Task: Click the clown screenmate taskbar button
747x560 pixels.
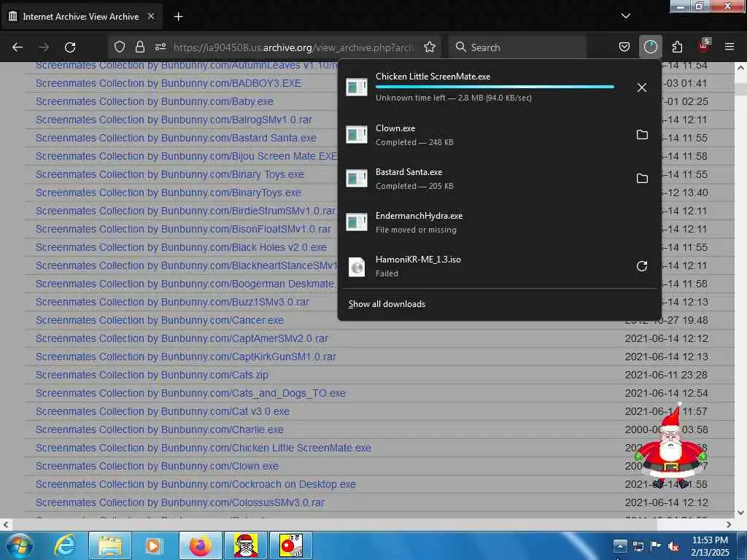Action: click(291, 545)
